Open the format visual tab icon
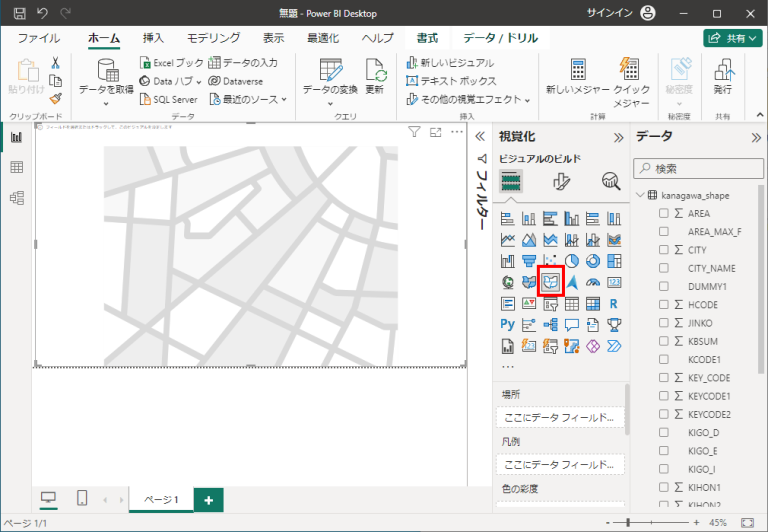The height and width of the screenshot is (532, 768). 561,181
